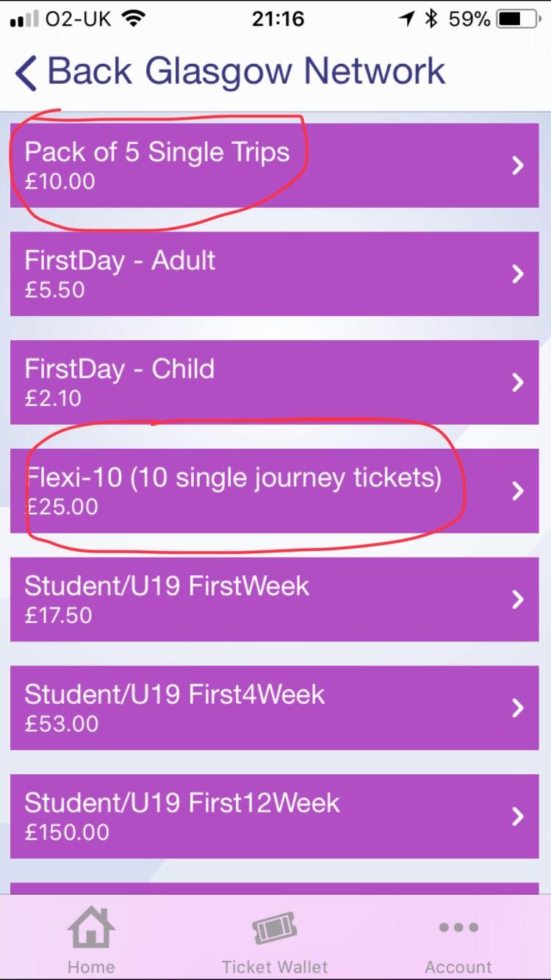Expand Pack of 5 Single Trips chevron
551x980 pixels.
tap(519, 165)
